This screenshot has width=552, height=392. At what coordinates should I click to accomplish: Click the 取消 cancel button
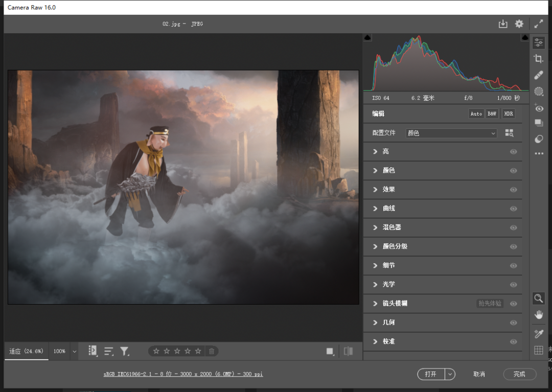[479, 374]
